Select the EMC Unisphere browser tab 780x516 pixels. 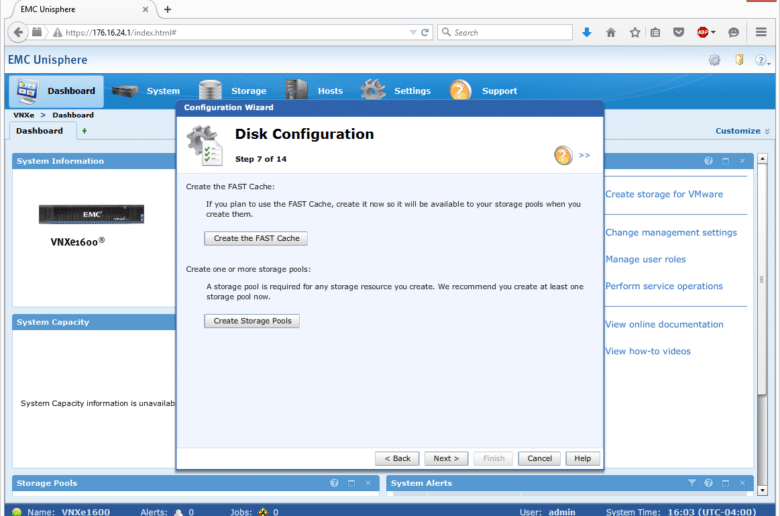[82, 9]
